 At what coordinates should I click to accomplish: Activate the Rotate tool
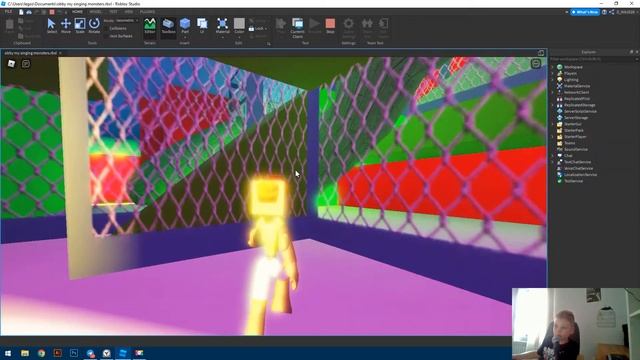94,26
